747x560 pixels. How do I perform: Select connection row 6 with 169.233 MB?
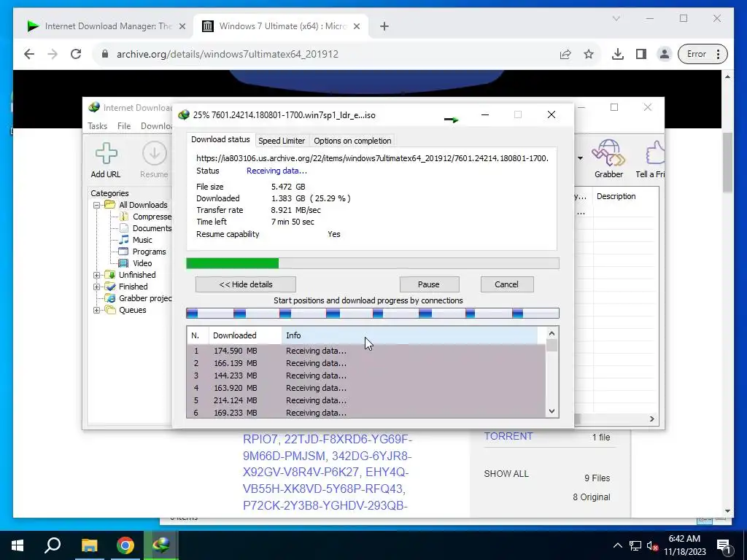tap(366, 413)
